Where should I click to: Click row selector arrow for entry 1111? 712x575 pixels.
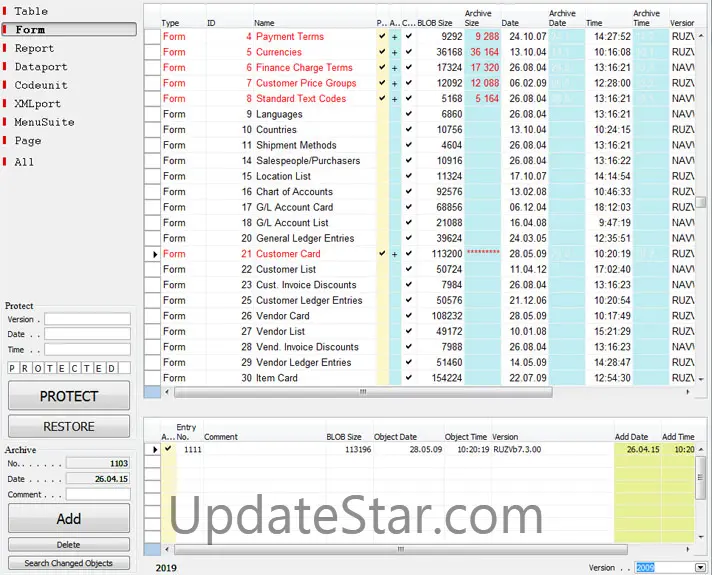click(153, 450)
